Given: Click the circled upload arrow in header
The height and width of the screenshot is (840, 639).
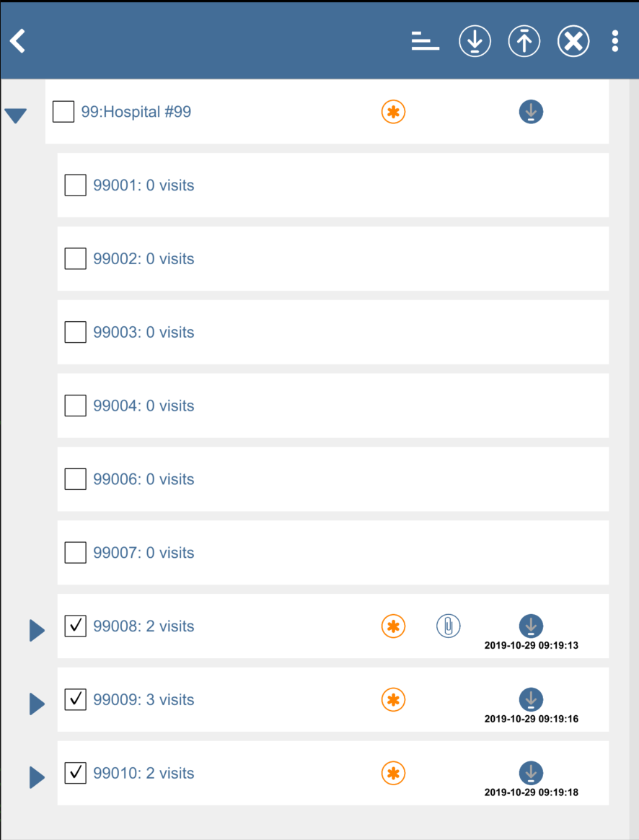Looking at the screenshot, I should coord(524,41).
